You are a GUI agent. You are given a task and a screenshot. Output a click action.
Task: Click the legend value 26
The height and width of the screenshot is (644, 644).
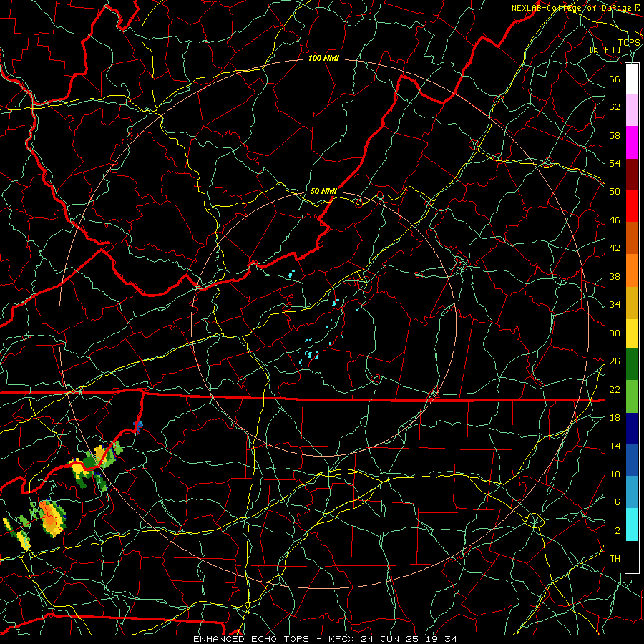[615, 361]
